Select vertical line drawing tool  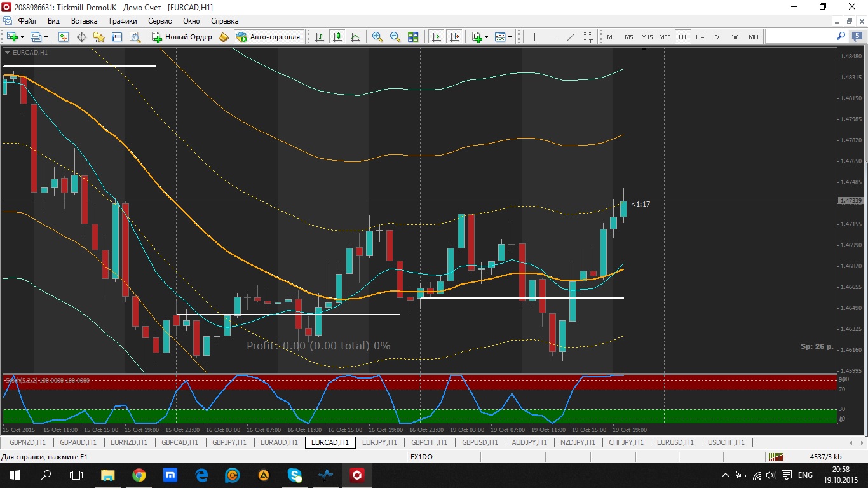coord(535,37)
